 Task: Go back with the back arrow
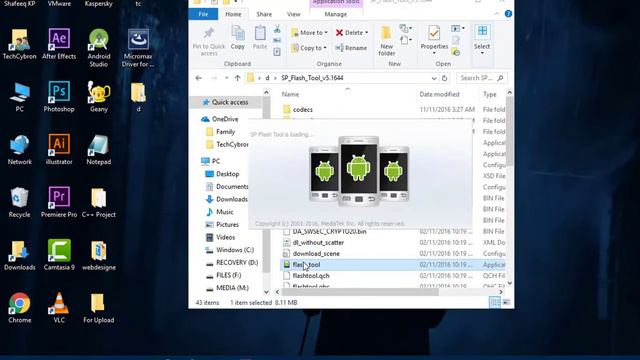coord(198,78)
